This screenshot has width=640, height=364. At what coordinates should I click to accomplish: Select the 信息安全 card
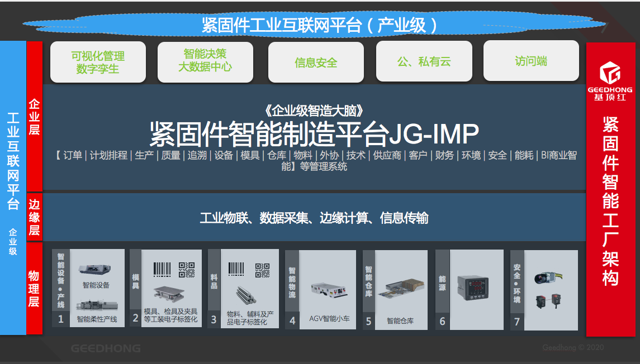click(x=316, y=63)
